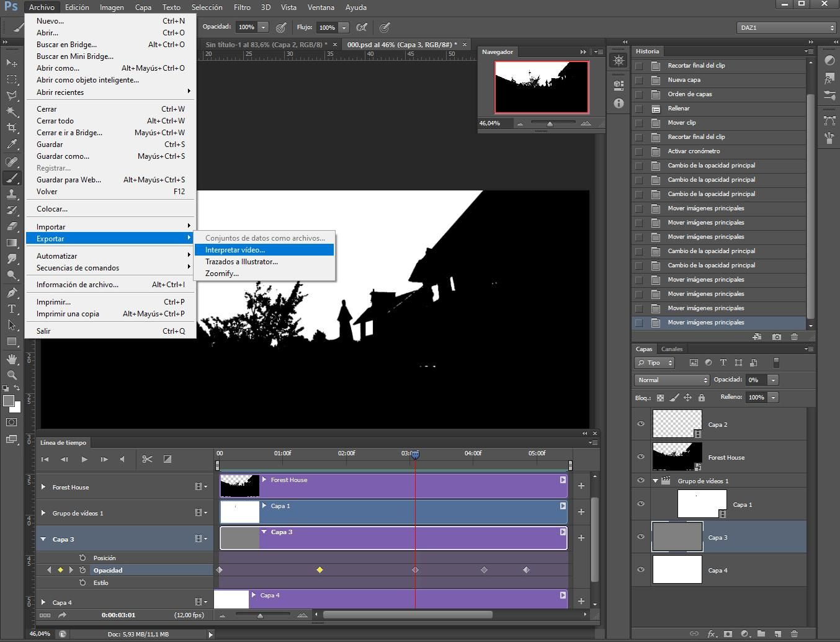
Task: Toggle visibility of Capa 4
Action: point(640,570)
